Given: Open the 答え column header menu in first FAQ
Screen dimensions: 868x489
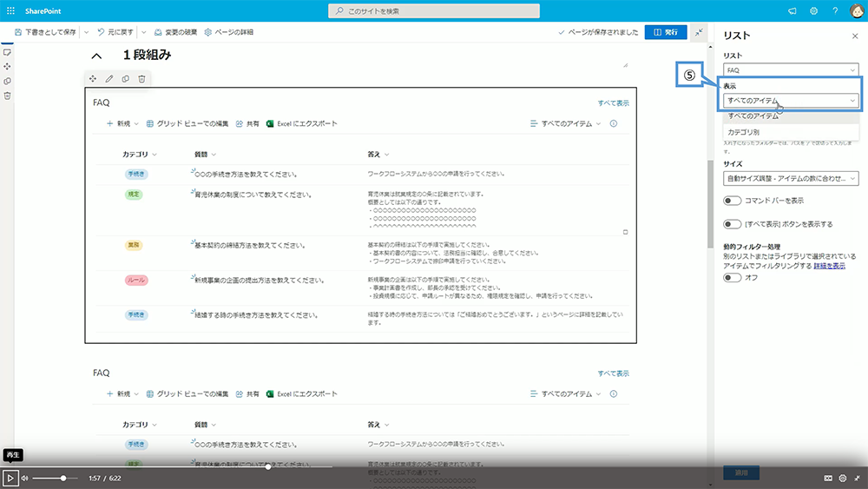Looking at the screenshot, I should pos(378,155).
